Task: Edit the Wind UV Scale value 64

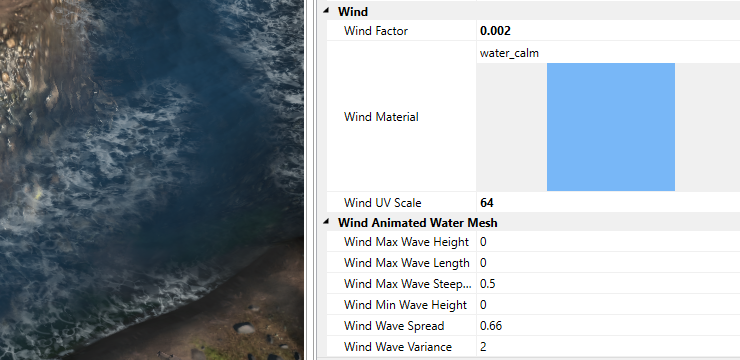Action: pyautogui.click(x=608, y=203)
